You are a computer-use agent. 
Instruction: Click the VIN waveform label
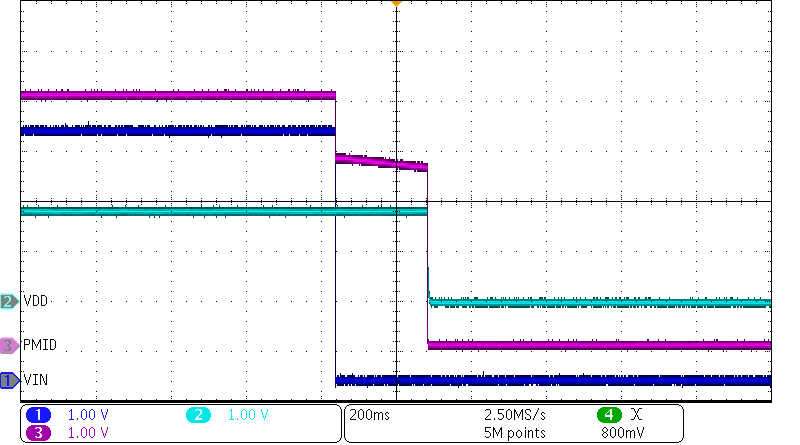click(x=35, y=380)
